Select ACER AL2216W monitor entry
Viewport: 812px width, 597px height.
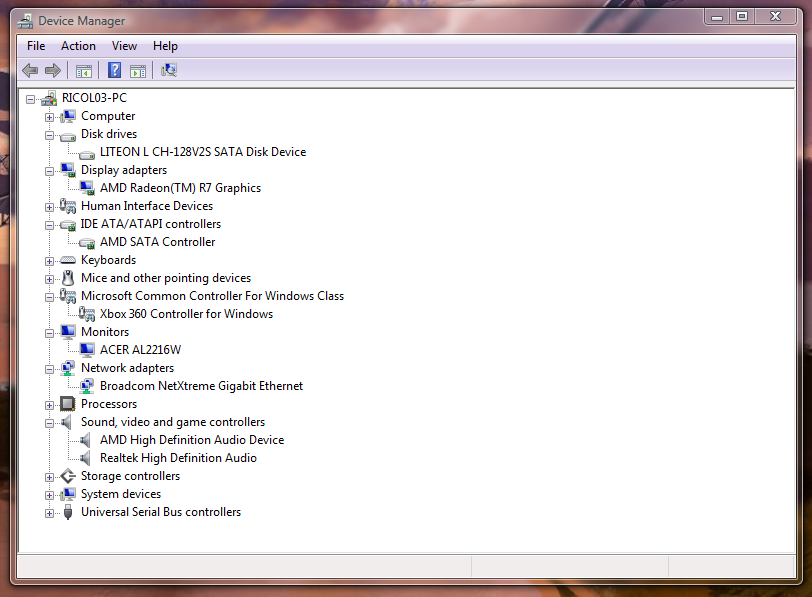[x=140, y=350]
